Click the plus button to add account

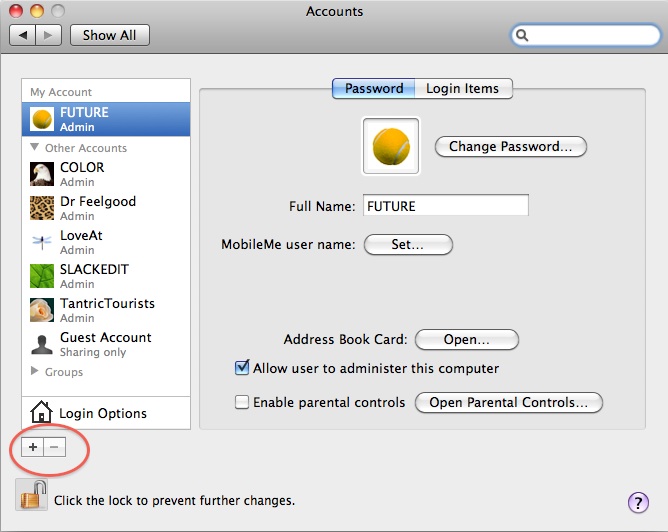[x=33, y=447]
